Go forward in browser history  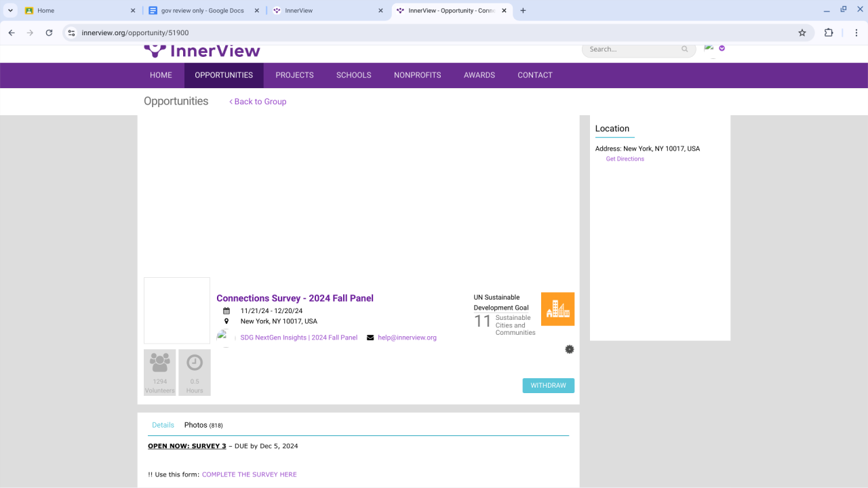tap(30, 33)
